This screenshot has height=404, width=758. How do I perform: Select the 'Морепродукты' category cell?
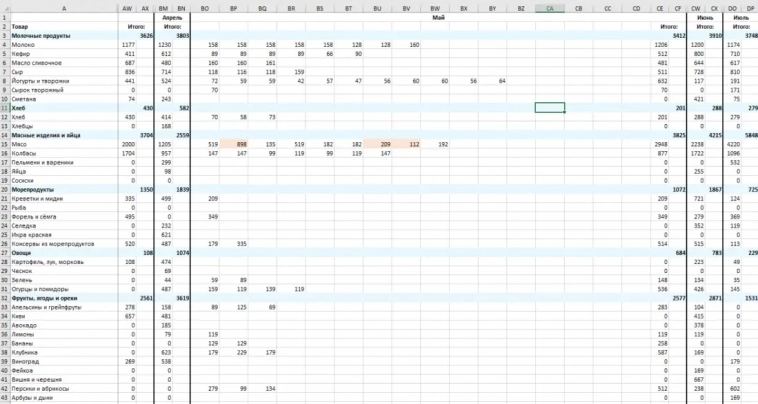[x=64, y=189]
